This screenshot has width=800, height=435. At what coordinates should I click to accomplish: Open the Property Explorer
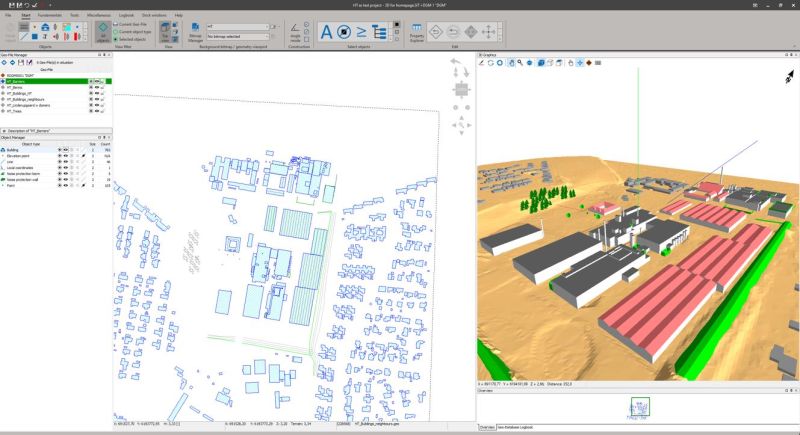(x=417, y=32)
